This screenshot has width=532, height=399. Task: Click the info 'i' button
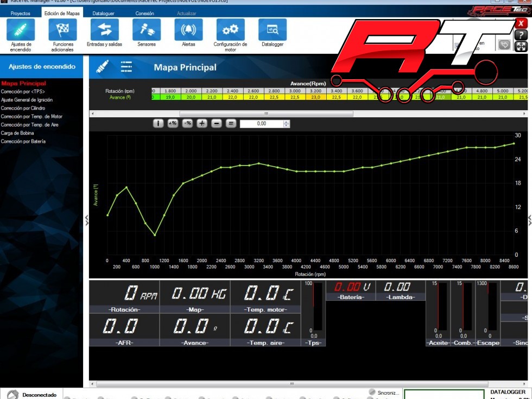[158, 124]
